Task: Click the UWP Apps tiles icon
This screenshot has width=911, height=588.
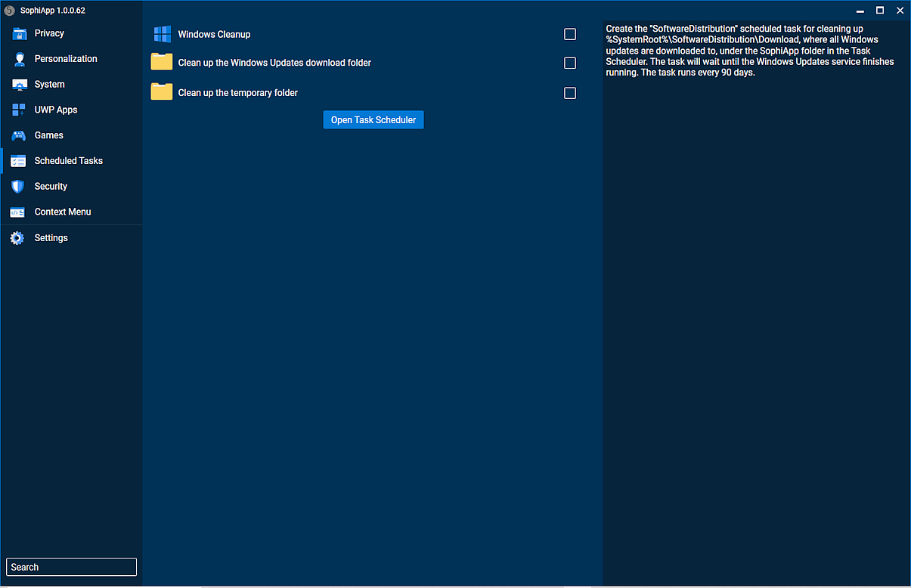Action: coord(19,110)
